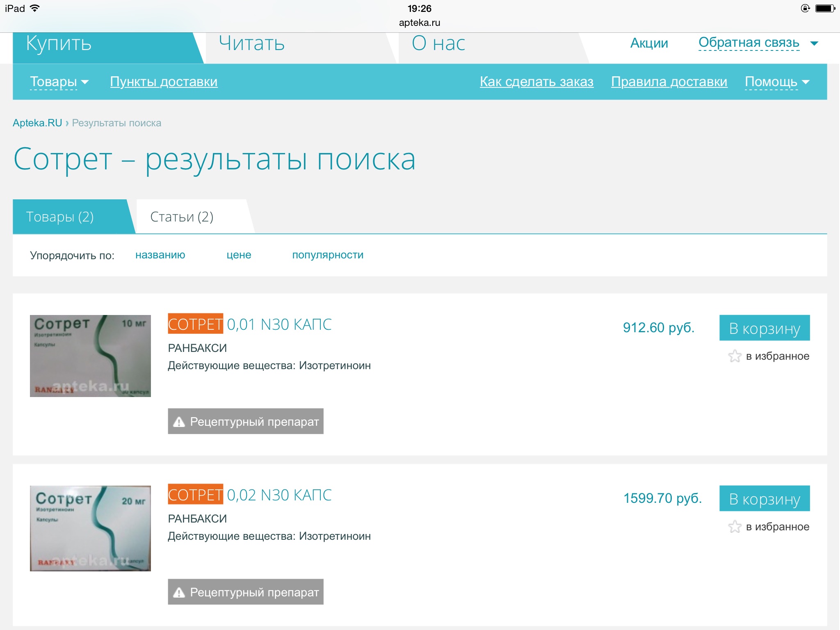The image size is (840, 630).
Task: Expand the Товары dropdown menu
Action: coord(59,82)
